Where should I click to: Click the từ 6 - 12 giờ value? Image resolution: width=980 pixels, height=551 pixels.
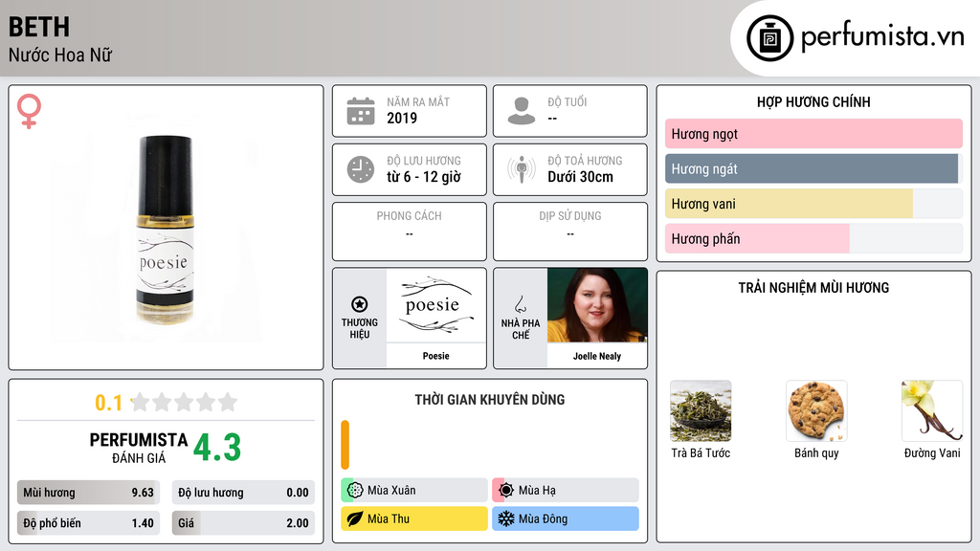(424, 177)
